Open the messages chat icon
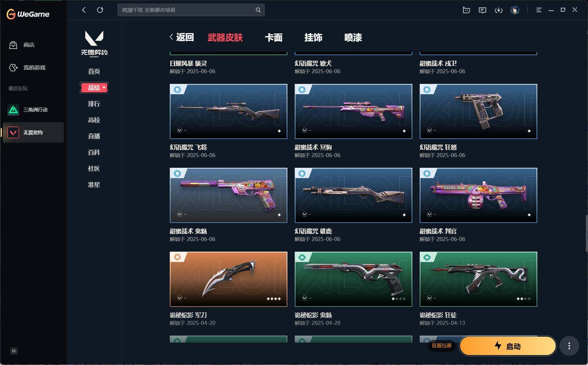 tap(483, 10)
